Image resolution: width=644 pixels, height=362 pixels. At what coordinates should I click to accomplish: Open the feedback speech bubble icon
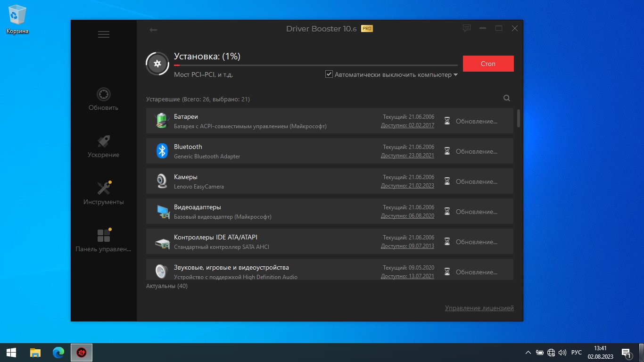click(467, 28)
